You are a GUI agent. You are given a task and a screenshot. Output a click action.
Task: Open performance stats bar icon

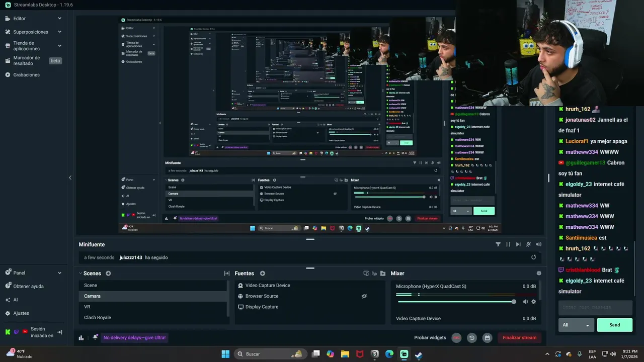tap(81, 338)
